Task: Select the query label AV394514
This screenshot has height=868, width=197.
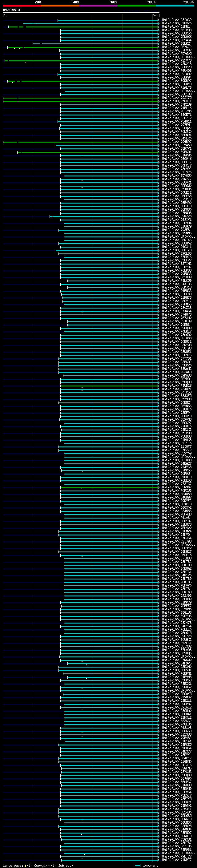Action: (x=11, y=10)
